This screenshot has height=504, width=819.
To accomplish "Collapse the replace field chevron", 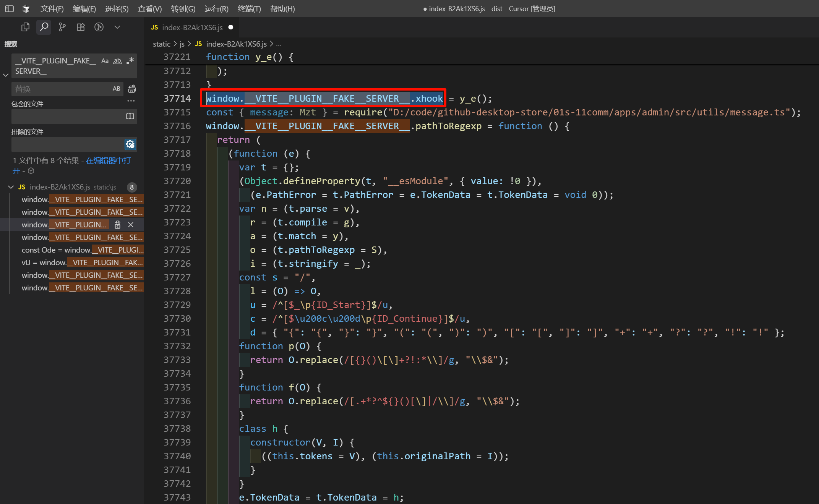I will point(6,75).
